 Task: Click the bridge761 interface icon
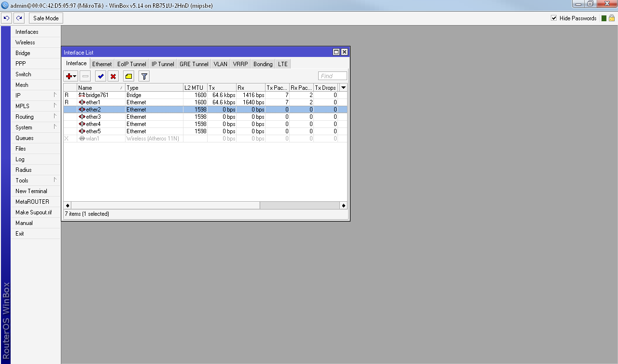(x=82, y=95)
